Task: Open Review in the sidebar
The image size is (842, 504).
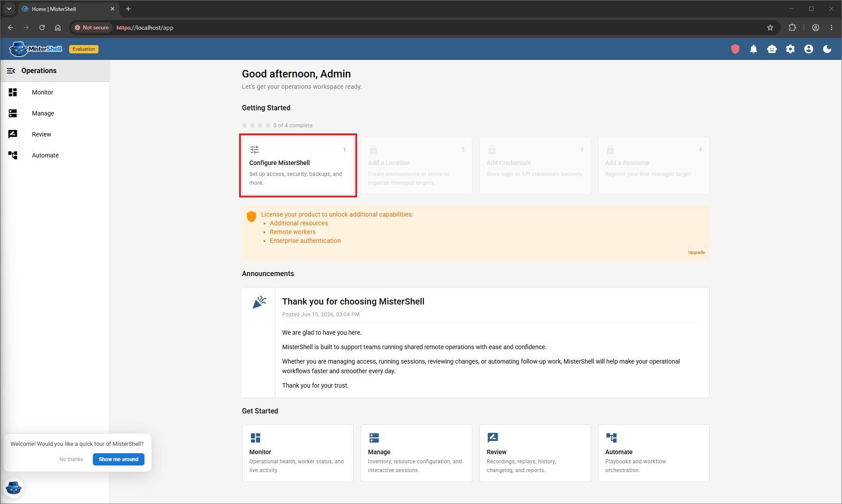Action: [x=55, y=134]
